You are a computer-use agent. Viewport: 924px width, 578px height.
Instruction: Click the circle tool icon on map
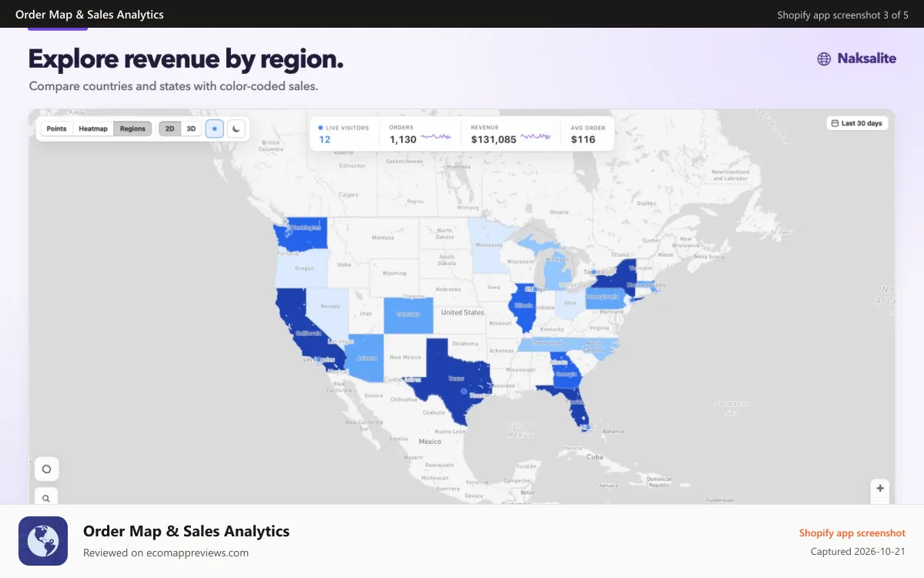(x=46, y=469)
